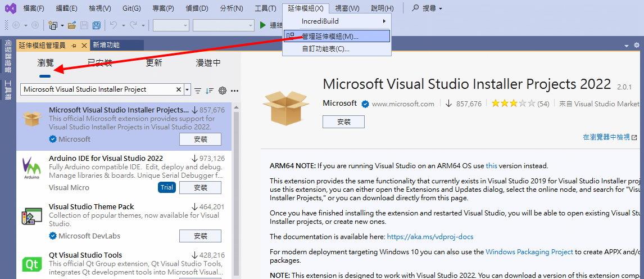Open the Git(G) menu
The image size is (644, 279).
click(x=131, y=8)
